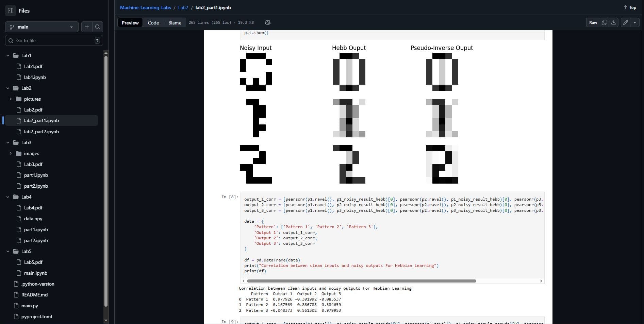Open Copilot for this notebook
The width and height of the screenshot is (644, 324).
(267, 22)
